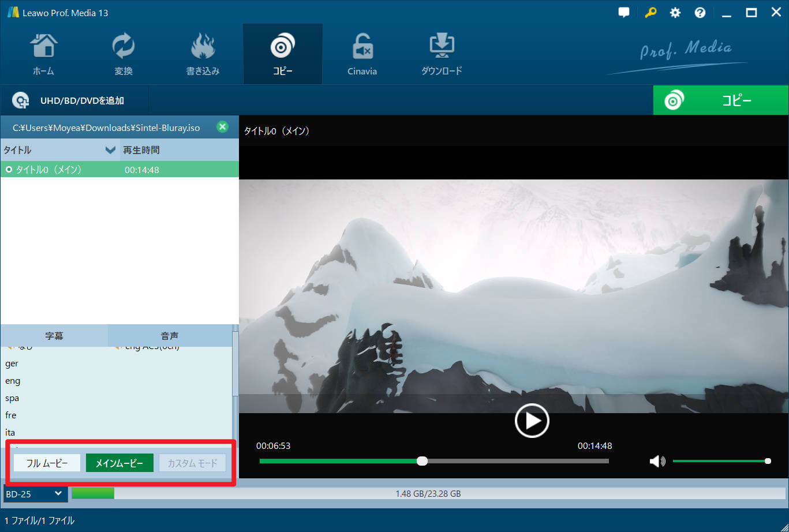Screen dimensions: 789x532
Task: Click the feedback speech bubble icon
Action: [x=624, y=13]
